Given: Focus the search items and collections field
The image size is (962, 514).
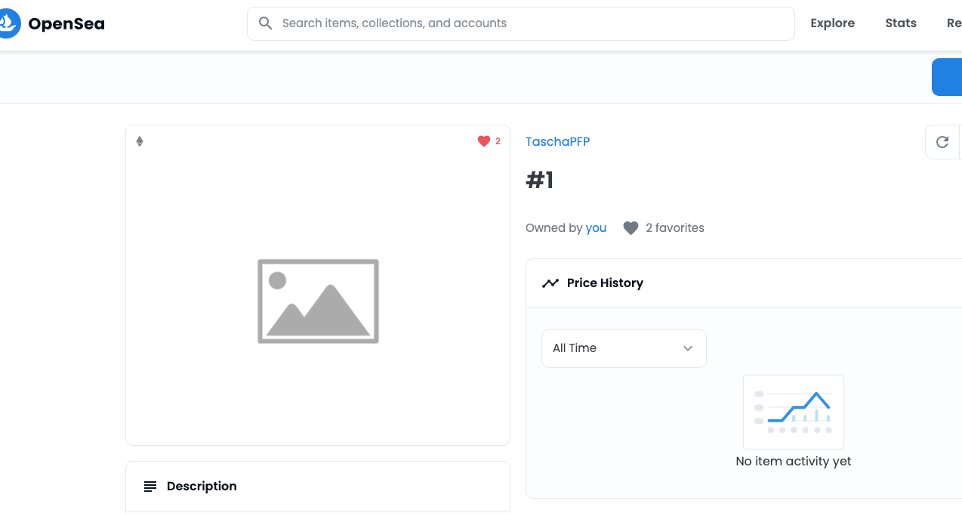Looking at the screenshot, I should click(x=521, y=24).
